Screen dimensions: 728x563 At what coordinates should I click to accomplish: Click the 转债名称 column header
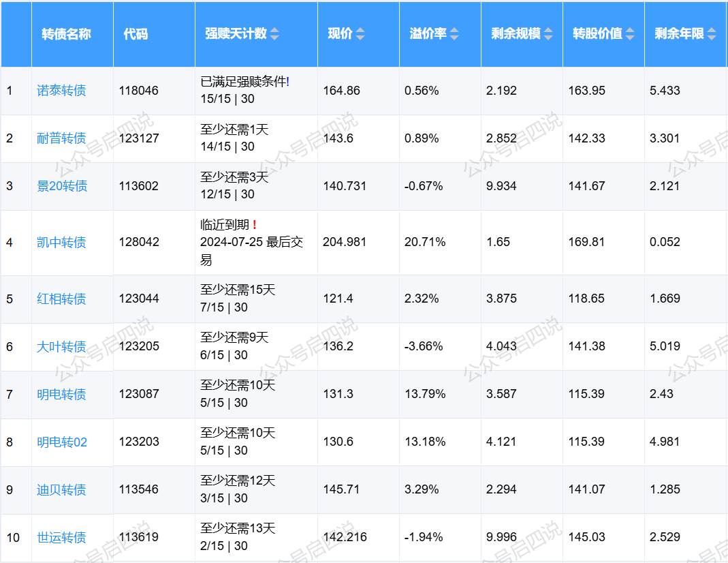(66, 34)
